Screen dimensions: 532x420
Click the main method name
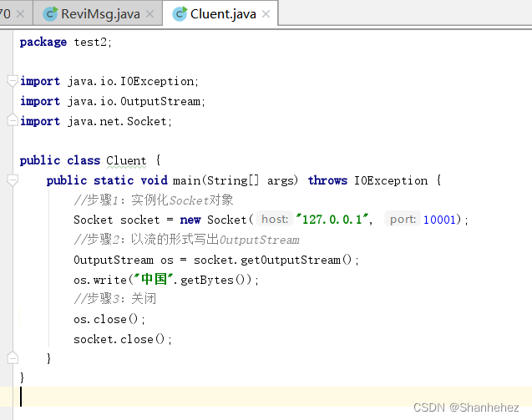coord(186,180)
